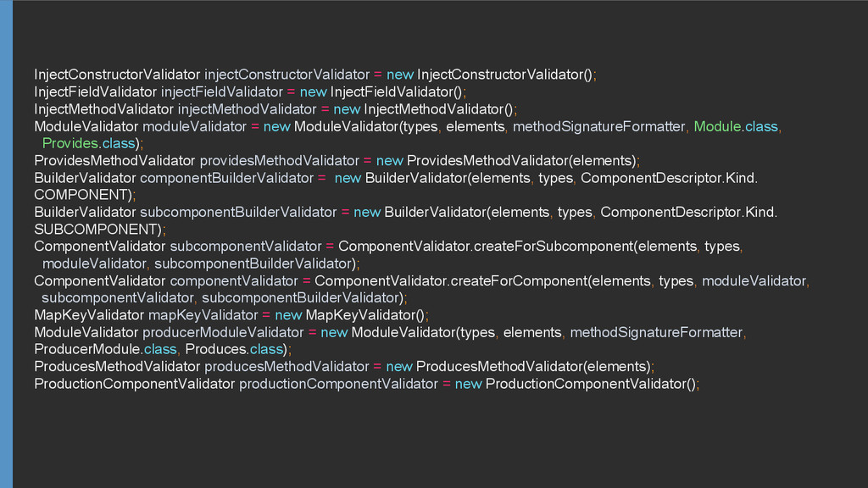
Task: Click the green Provides.class text
Action: pyautogui.click(x=89, y=143)
